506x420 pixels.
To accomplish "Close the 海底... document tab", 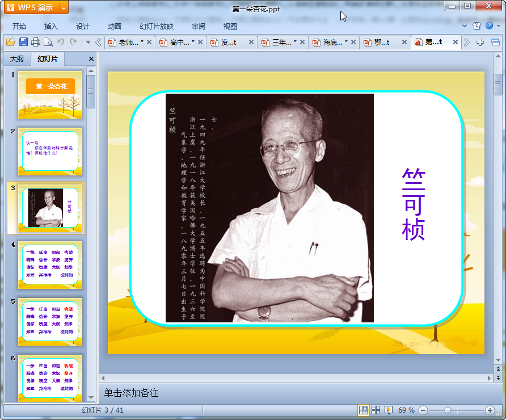I will click(353, 42).
